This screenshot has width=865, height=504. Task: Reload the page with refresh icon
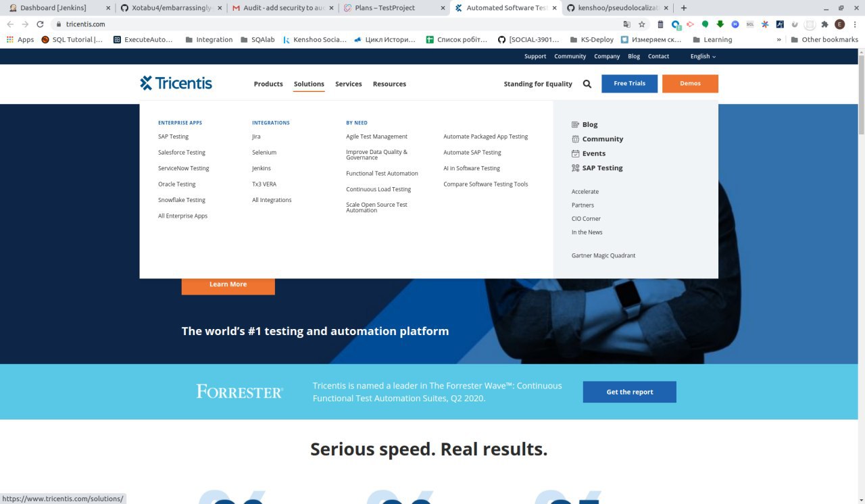click(41, 24)
